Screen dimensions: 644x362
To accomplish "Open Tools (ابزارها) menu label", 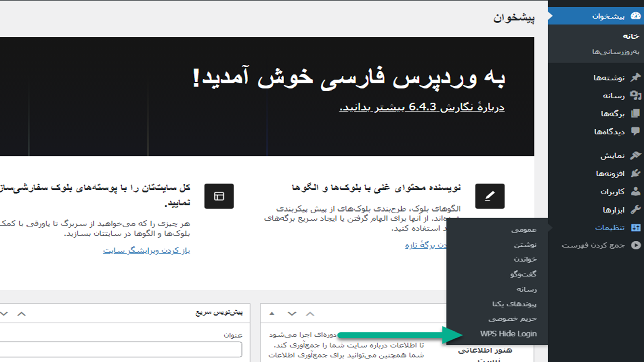I will [614, 210].
